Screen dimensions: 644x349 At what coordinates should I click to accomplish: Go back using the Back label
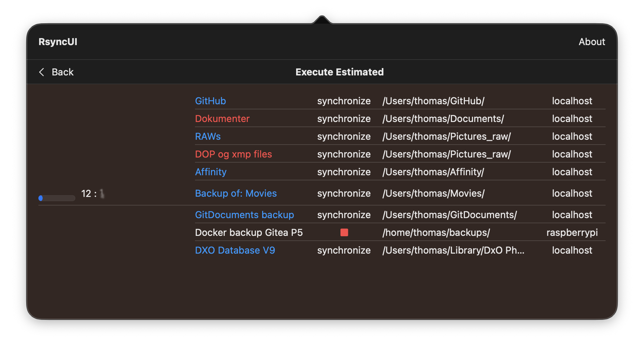coord(62,72)
